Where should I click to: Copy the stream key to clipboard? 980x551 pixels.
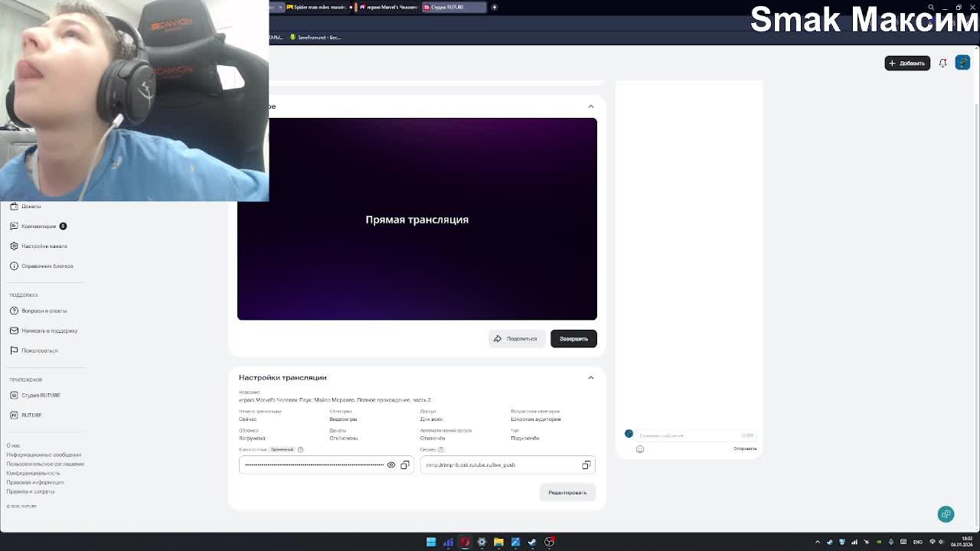click(405, 465)
